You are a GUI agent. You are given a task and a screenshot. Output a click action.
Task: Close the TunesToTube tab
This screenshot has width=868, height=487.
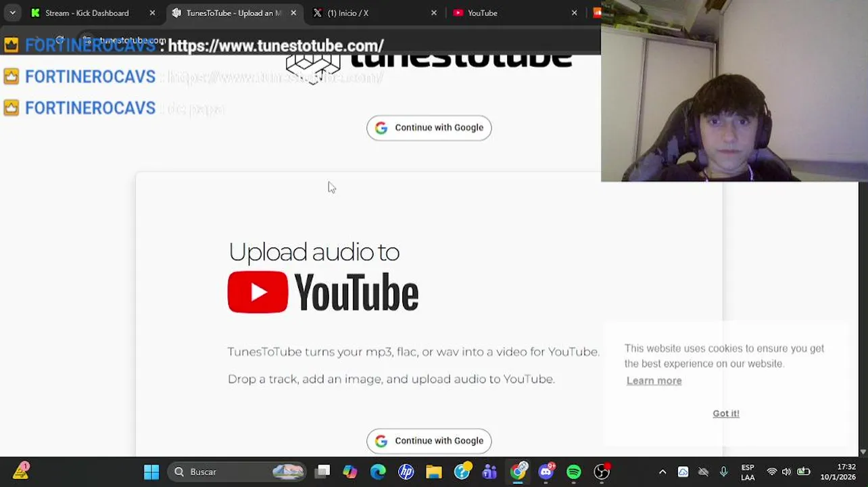[293, 13]
